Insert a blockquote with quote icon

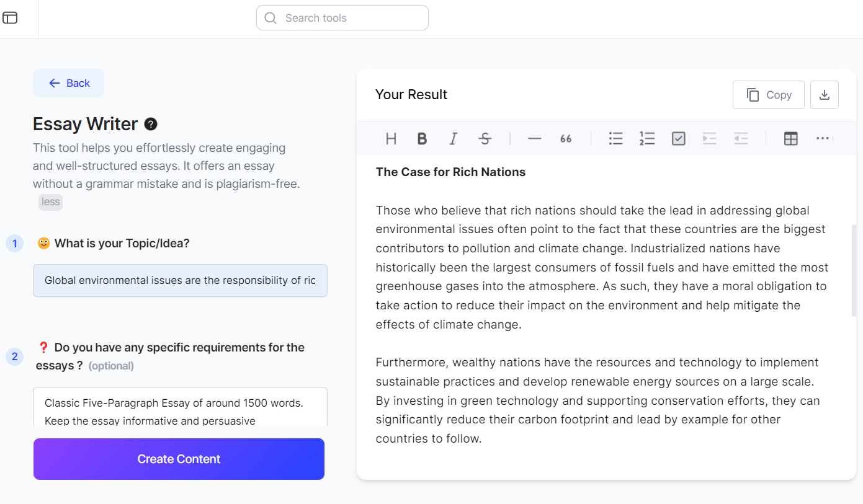click(x=566, y=139)
